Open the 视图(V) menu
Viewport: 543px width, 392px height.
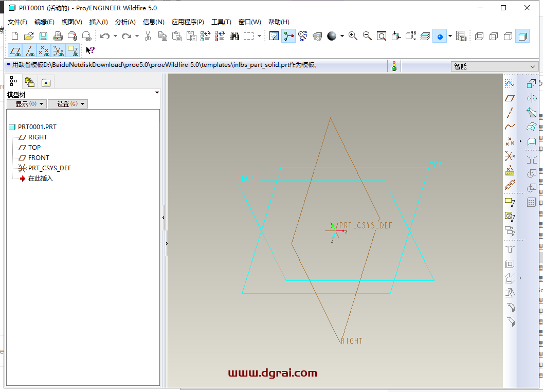tap(71, 22)
